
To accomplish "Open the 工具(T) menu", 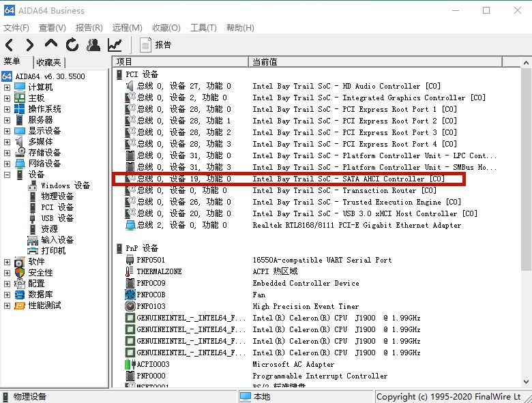I will point(203,28).
